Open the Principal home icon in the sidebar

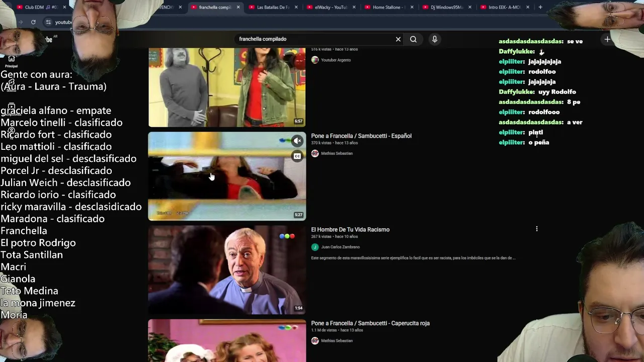point(11,61)
